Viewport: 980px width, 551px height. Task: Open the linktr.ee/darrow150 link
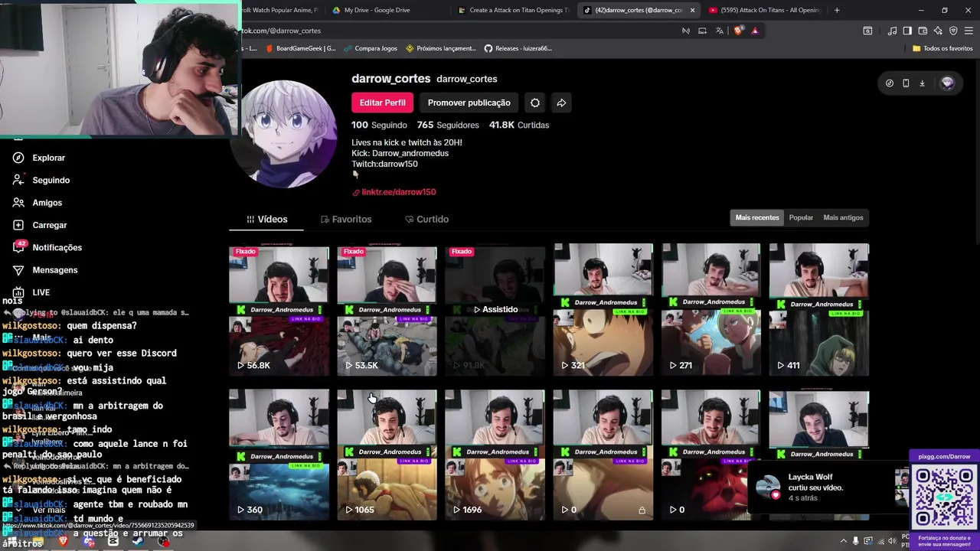394,192
